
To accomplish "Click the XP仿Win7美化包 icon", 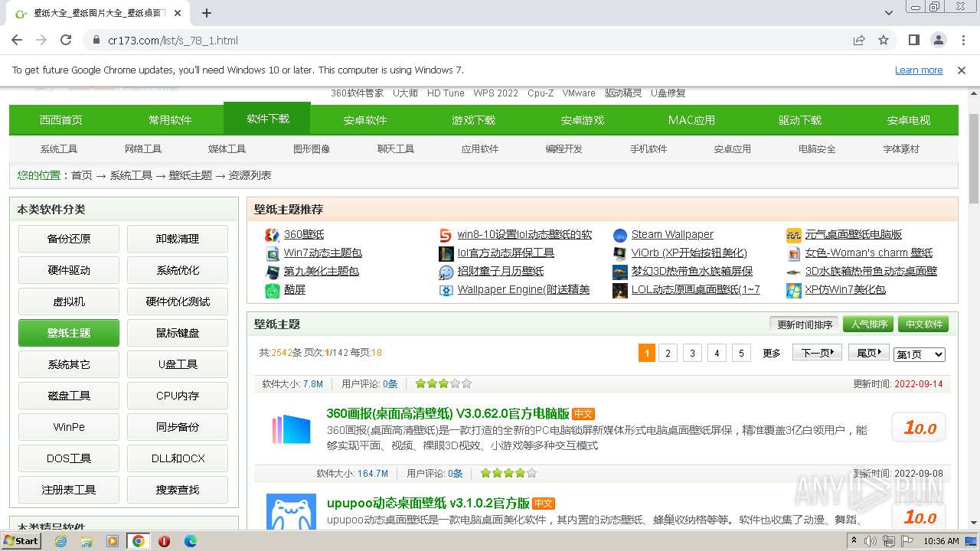I will coord(793,290).
